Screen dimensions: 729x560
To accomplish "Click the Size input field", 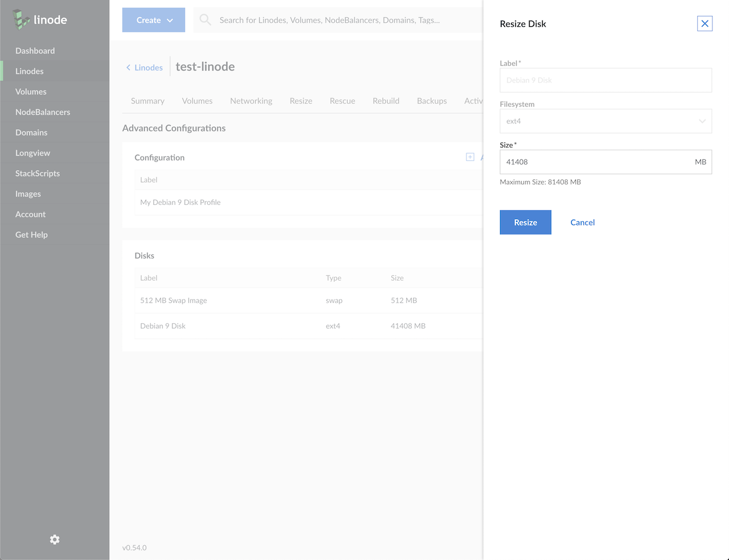I will 595,162.
